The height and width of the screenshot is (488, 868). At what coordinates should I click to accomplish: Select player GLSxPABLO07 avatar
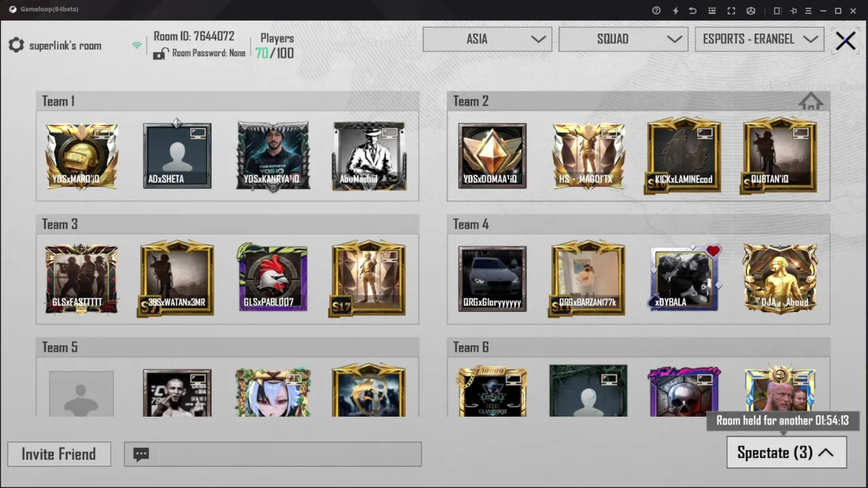click(x=273, y=278)
